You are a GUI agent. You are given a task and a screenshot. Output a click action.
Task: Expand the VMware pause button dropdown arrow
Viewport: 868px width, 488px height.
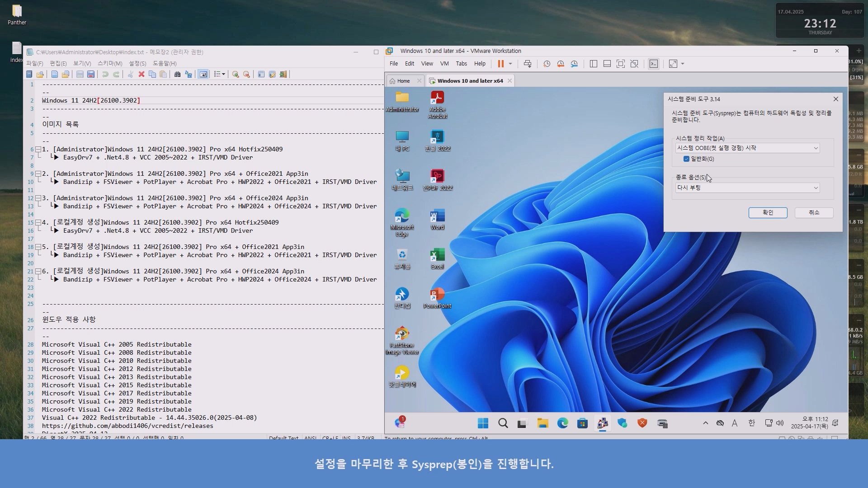pyautogui.click(x=510, y=64)
